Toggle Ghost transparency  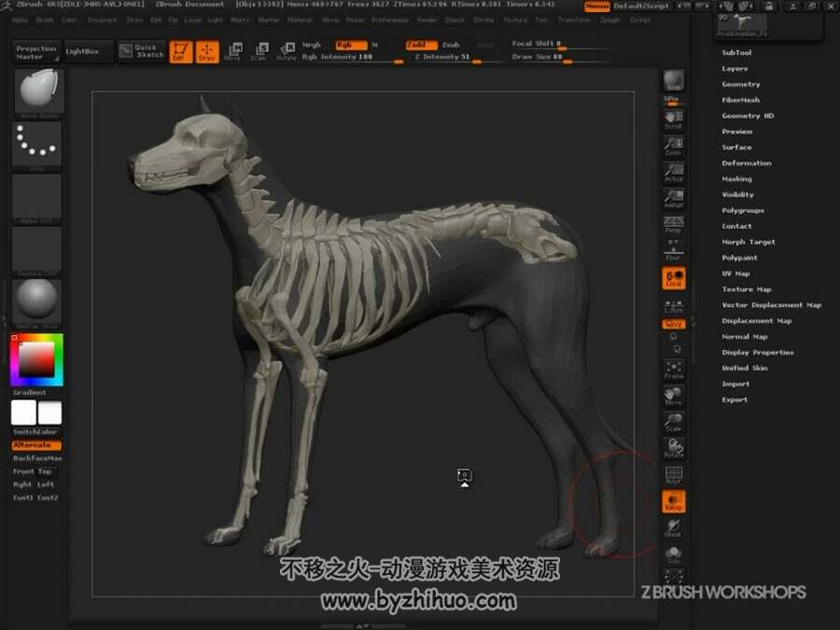(x=673, y=528)
